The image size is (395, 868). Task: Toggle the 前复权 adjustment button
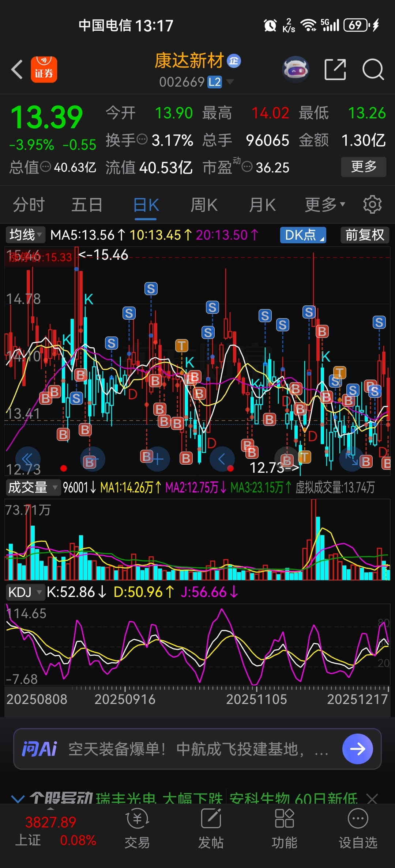point(365,235)
